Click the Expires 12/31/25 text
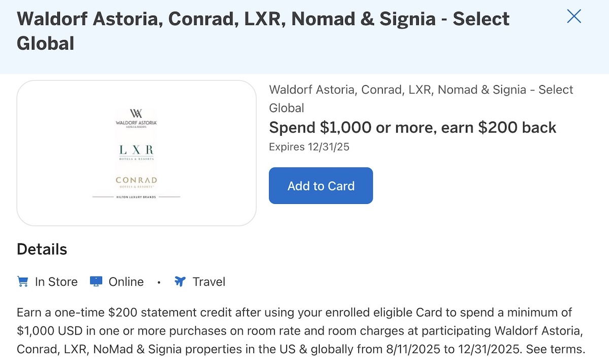This screenshot has width=609, height=364. pos(309,147)
